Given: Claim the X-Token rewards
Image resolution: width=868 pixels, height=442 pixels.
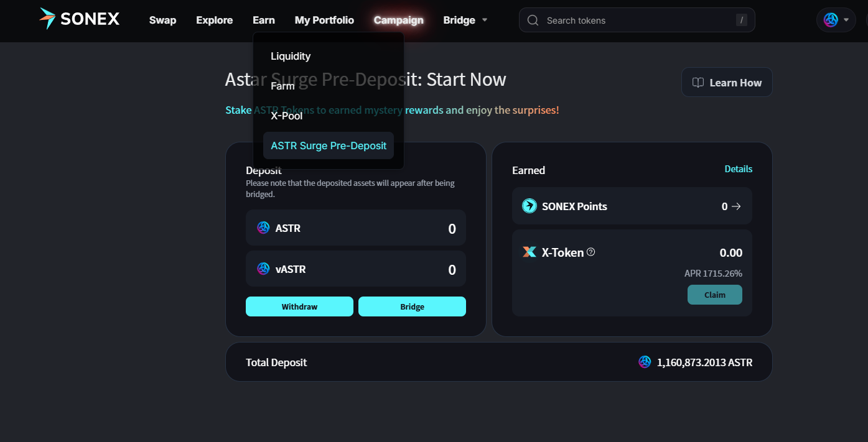Looking at the screenshot, I should pos(715,295).
